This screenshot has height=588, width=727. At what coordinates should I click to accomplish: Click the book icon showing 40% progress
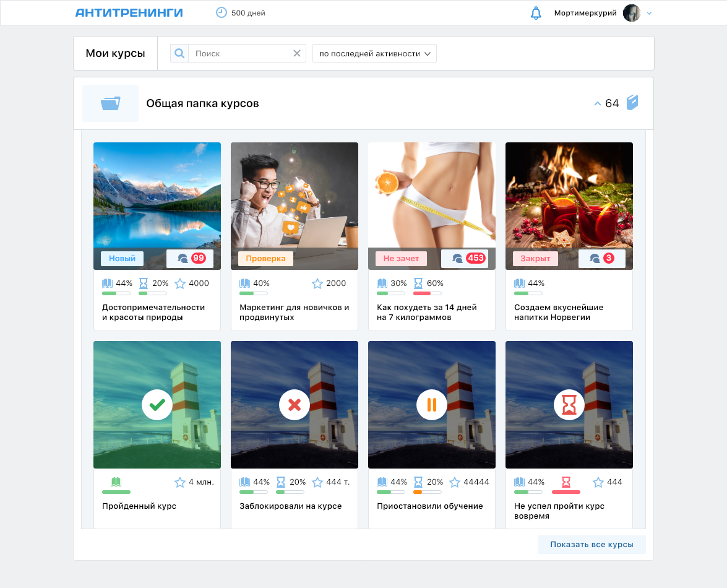coord(245,283)
